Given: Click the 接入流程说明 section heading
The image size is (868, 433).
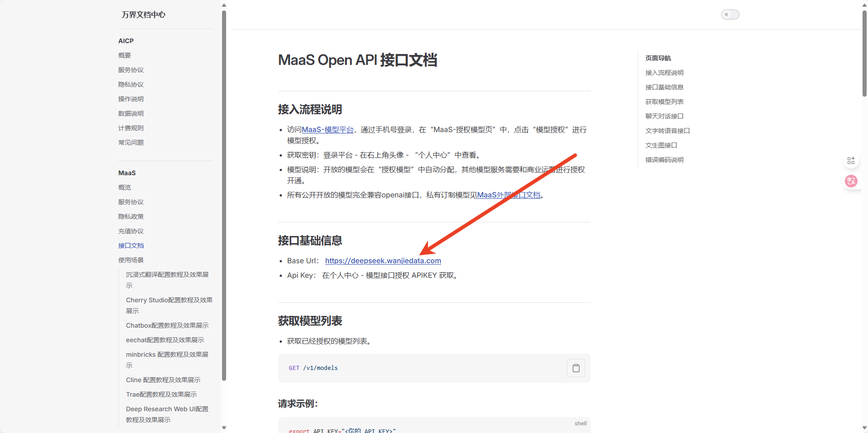Looking at the screenshot, I should (x=310, y=109).
